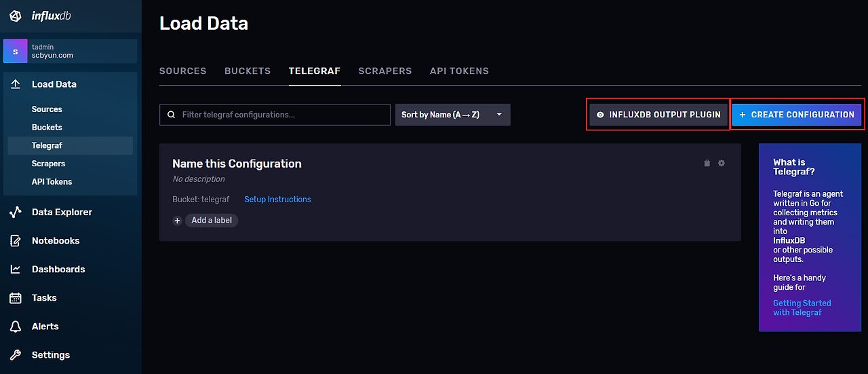868x374 pixels.
Task: Click the Dashboards chart icon
Action: point(16,269)
